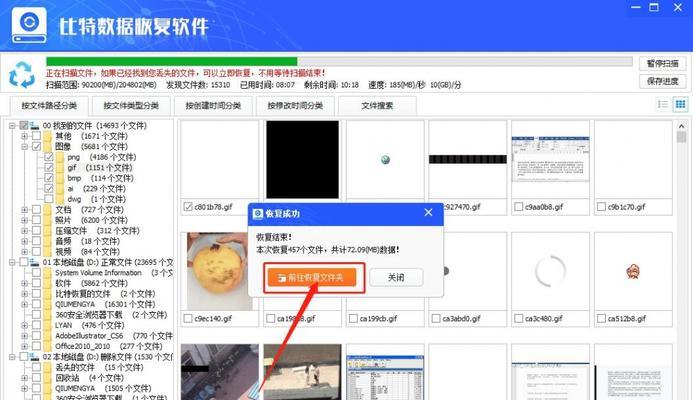This screenshot has width=693, height=400.
Task: Uncheck the gif folder checkbox
Action: [x=49, y=168]
